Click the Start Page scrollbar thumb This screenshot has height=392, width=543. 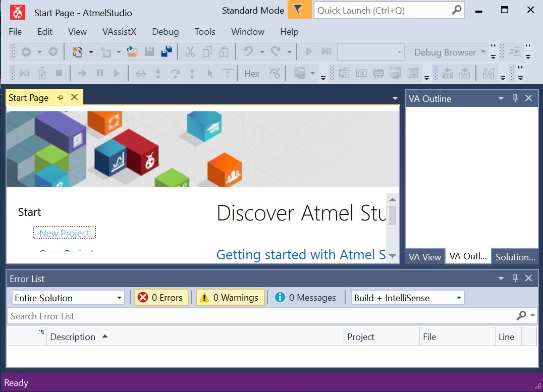(x=392, y=215)
